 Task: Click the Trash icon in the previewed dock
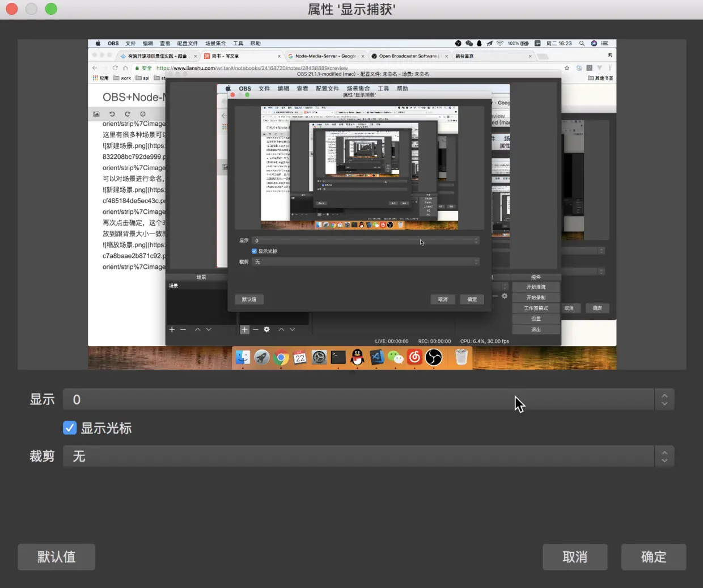[x=461, y=358]
